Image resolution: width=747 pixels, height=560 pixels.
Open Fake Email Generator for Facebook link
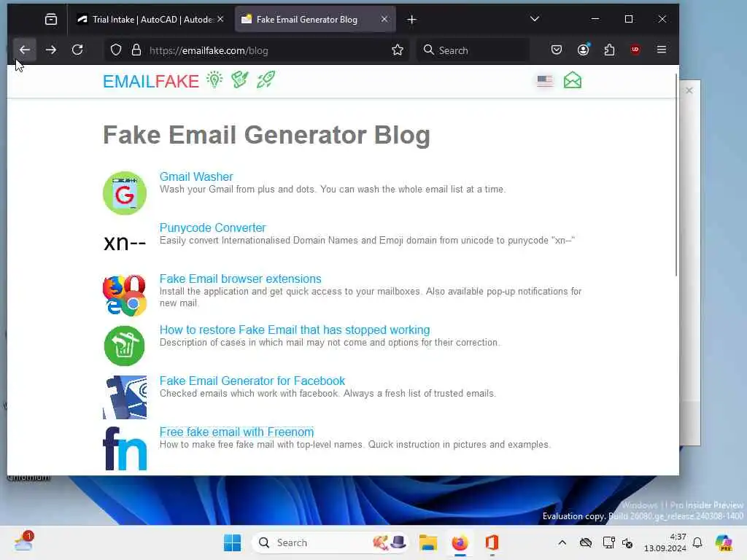click(252, 381)
